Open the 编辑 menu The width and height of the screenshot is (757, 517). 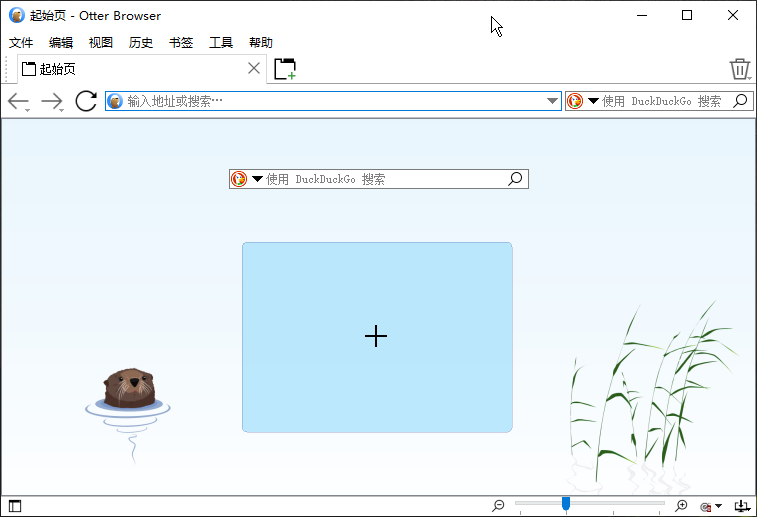click(61, 42)
